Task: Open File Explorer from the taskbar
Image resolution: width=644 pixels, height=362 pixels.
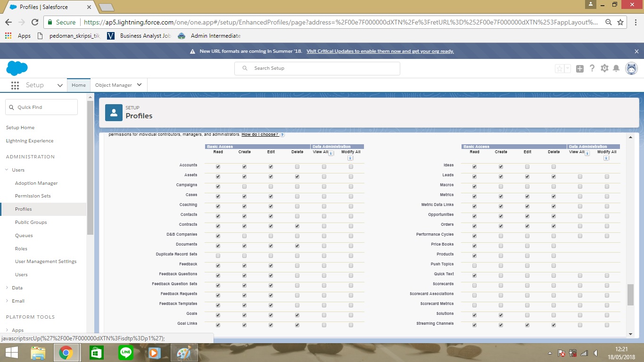Action: [x=38, y=353]
